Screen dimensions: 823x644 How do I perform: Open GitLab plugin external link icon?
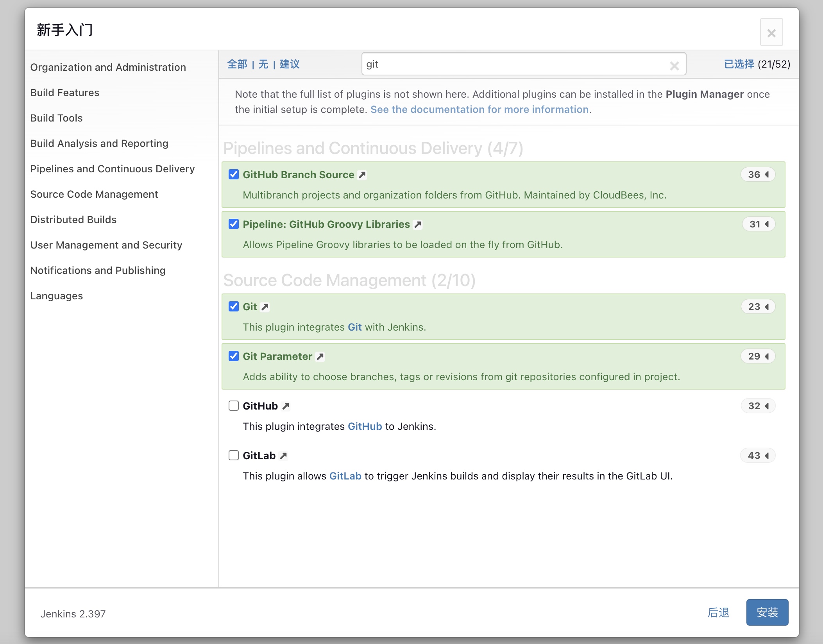(x=284, y=456)
